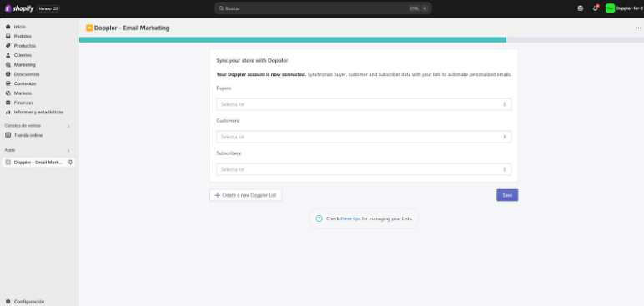Click the Save button

click(507, 195)
